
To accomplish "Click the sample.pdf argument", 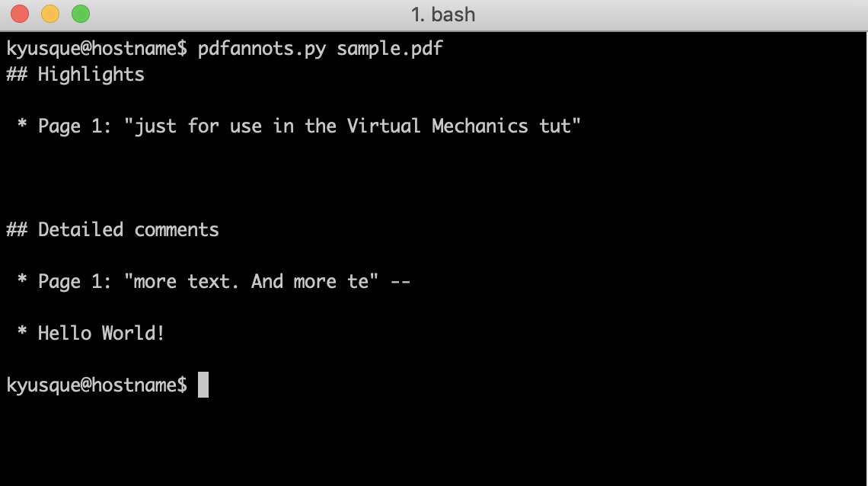I will tap(390, 49).
